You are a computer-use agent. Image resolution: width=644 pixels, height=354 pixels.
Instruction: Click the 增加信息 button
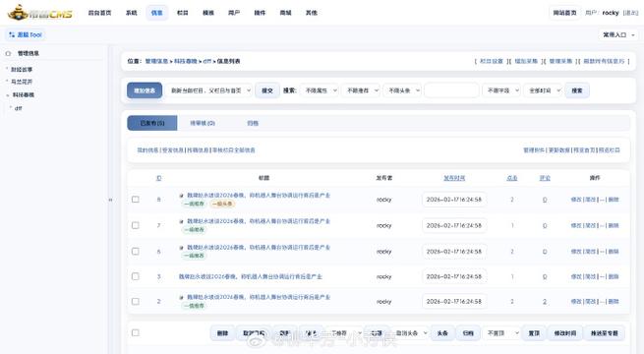point(145,90)
